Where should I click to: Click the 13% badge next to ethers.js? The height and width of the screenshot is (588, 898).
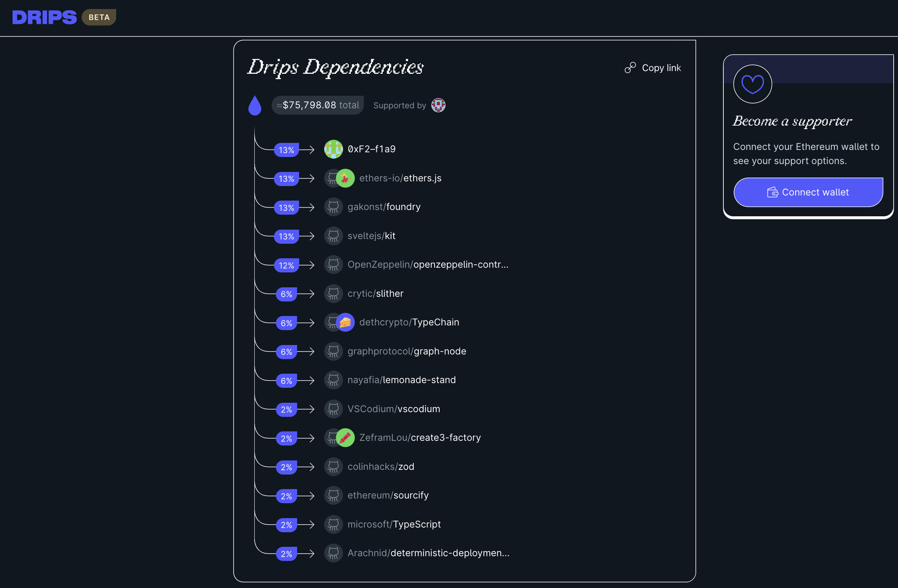pyautogui.click(x=286, y=179)
